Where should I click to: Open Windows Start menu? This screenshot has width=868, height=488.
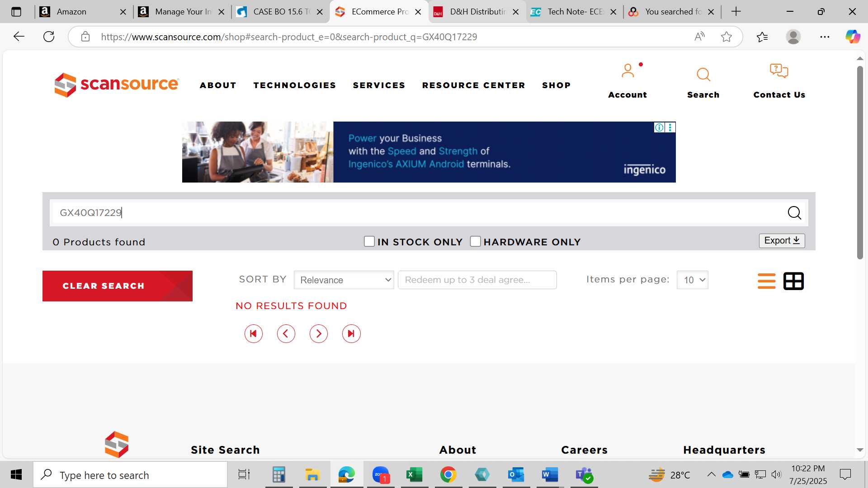pyautogui.click(x=16, y=475)
